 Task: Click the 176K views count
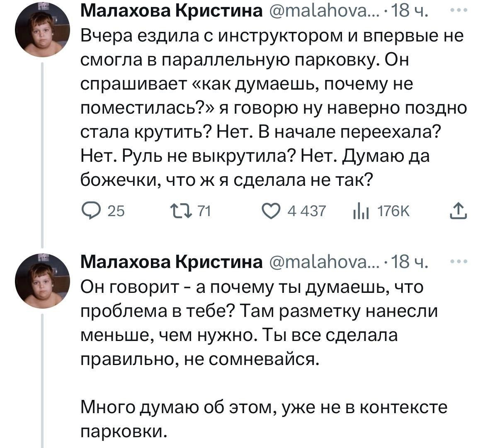click(x=393, y=212)
